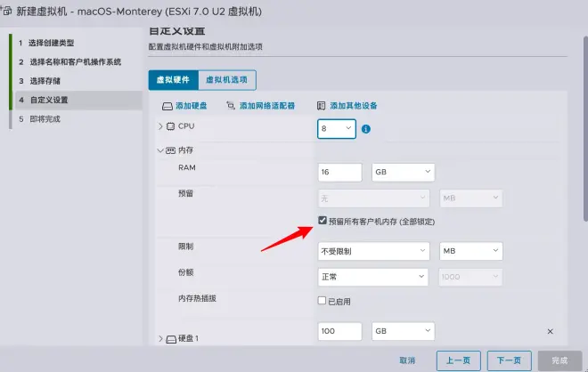Click the Hard disk 1 drive icon
The image size is (588, 372).
171,339
